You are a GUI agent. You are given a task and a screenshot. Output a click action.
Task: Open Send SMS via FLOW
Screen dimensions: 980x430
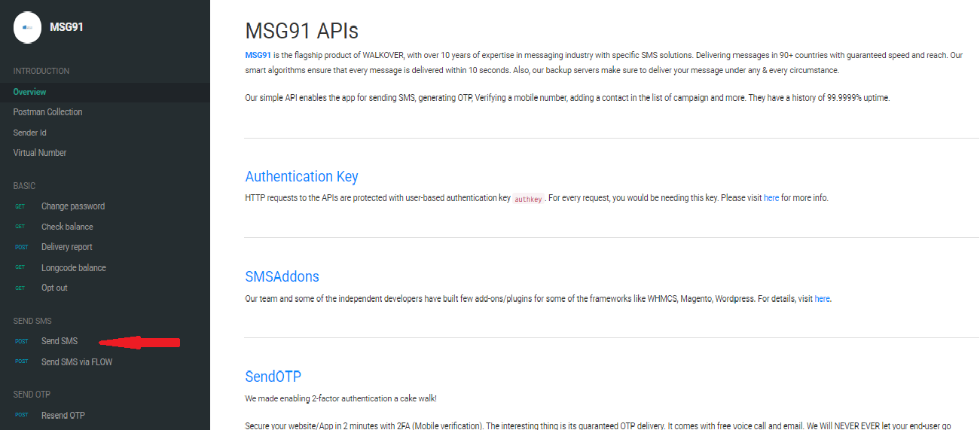point(76,362)
